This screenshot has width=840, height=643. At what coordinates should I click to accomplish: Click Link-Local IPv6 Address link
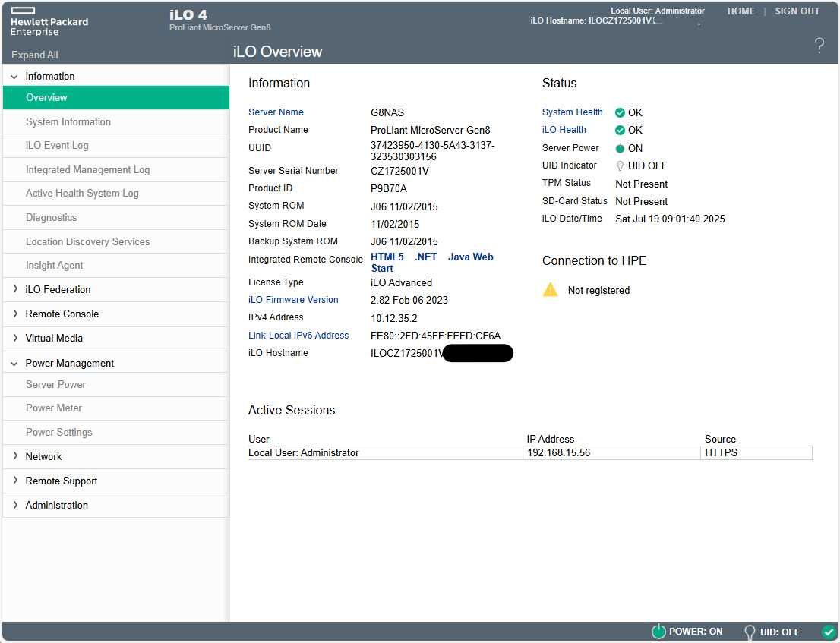point(298,335)
